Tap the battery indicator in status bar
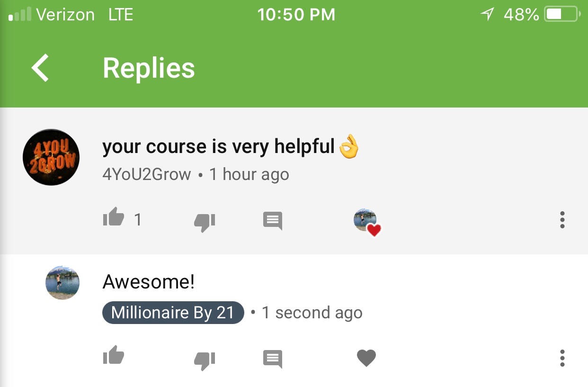 (562, 15)
